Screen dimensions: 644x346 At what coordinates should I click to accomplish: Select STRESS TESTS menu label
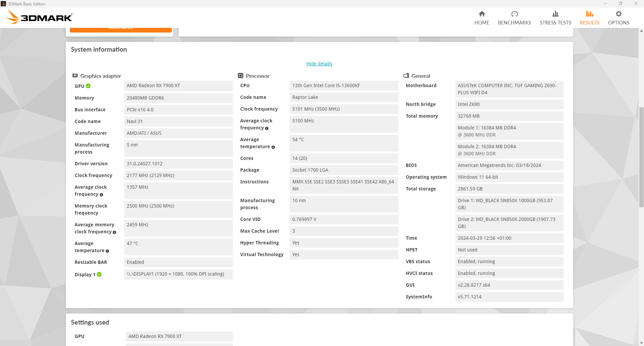[x=555, y=23]
